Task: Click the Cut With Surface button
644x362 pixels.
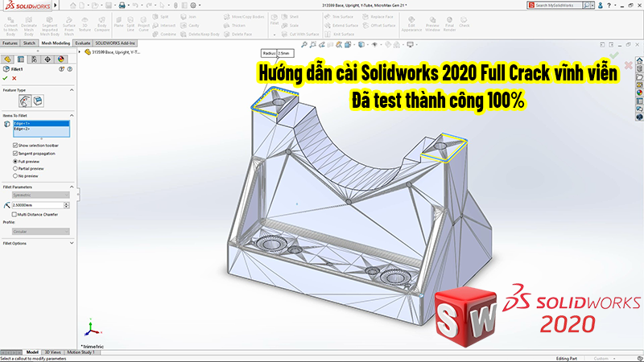Action: coord(300,35)
